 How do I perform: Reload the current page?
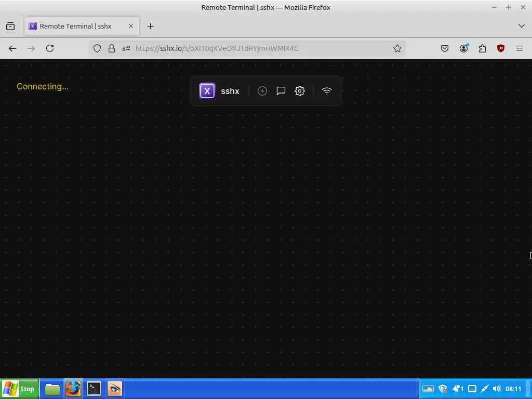click(50, 48)
